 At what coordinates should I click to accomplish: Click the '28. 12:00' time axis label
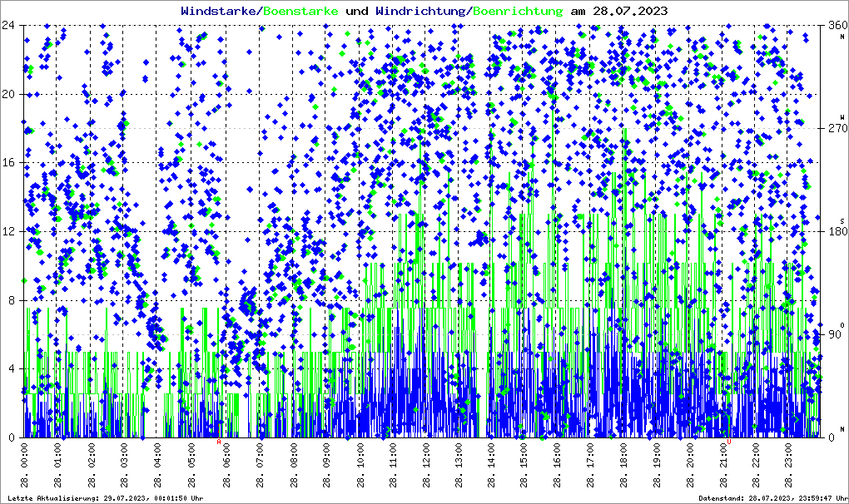point(426,465)
